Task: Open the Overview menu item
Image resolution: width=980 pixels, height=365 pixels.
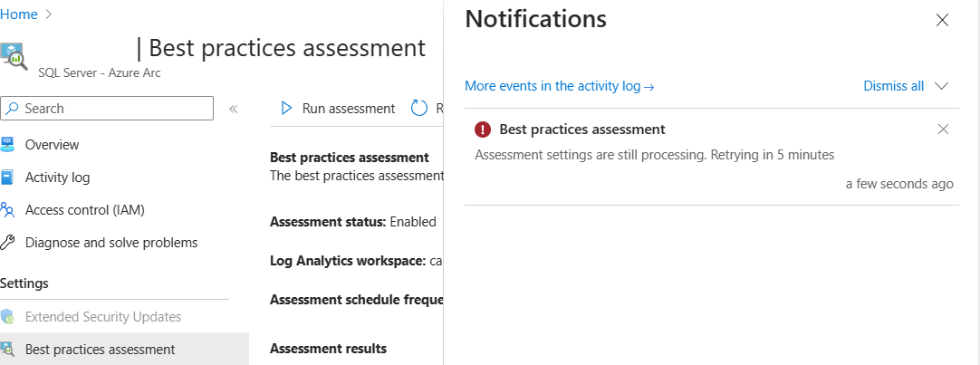Action: 52,145
